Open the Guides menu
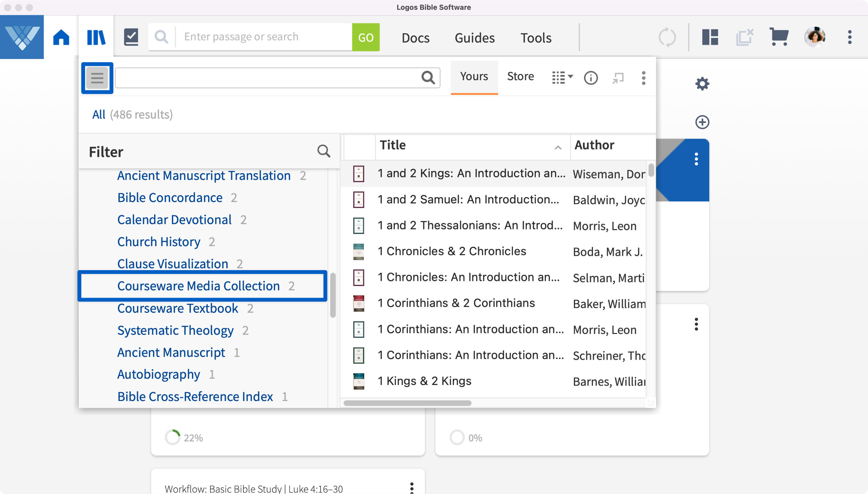The image size is (868, 494). (x=475, y=37)
